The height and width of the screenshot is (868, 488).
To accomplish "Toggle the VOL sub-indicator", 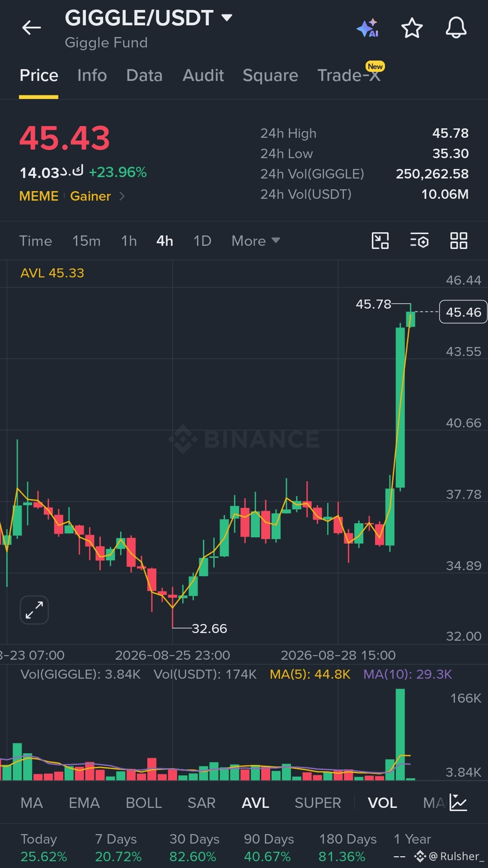I will 382,803.
